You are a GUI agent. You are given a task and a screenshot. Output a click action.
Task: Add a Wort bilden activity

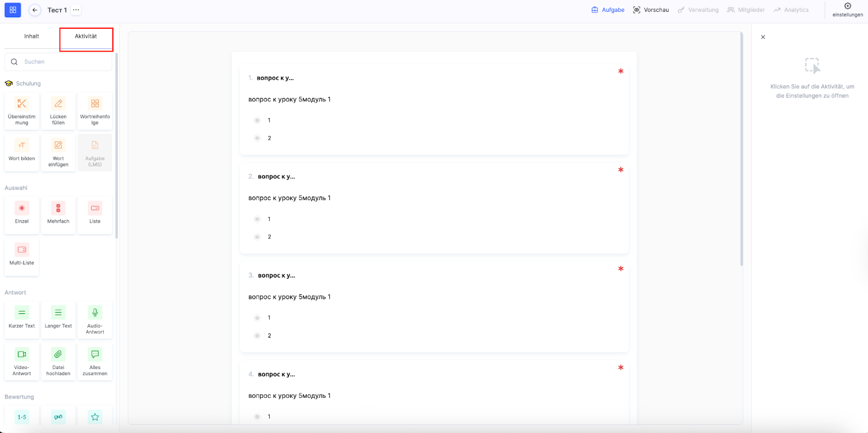click(x=22, y=152)
